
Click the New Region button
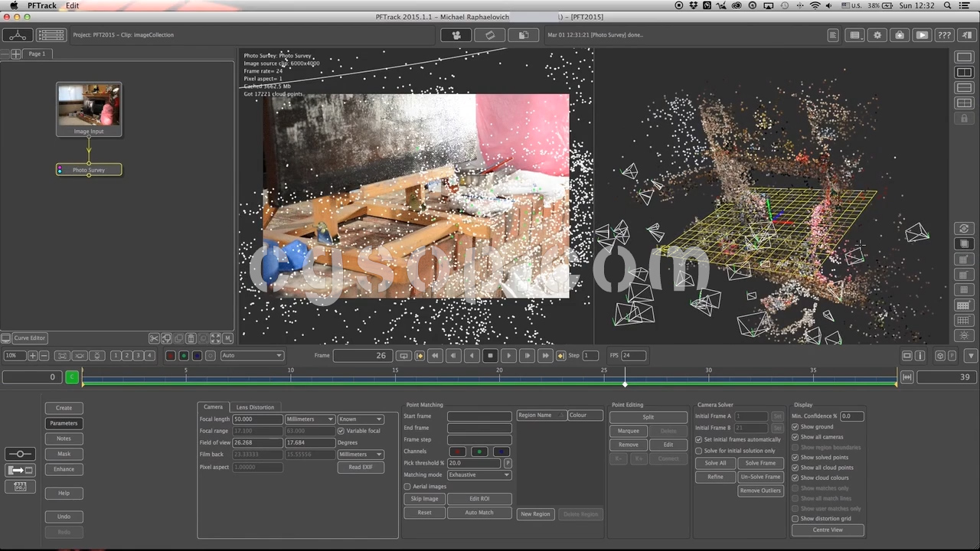click(x=535, y=514)
